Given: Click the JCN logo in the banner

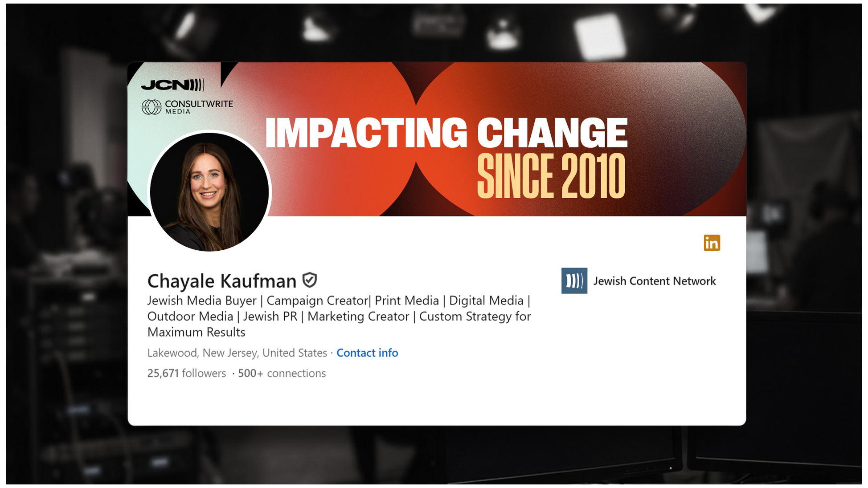Looking at the screenshot, I should 173,85.
